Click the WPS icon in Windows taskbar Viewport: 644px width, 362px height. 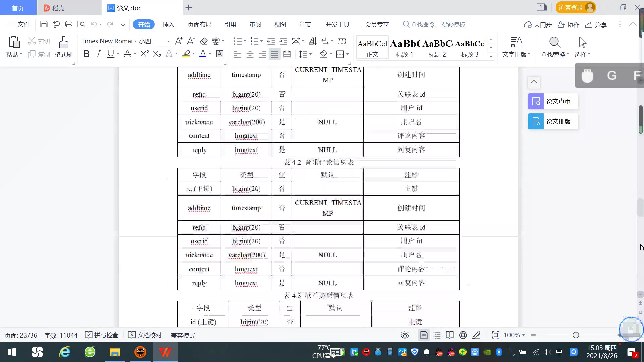click(x=165, y=352)
